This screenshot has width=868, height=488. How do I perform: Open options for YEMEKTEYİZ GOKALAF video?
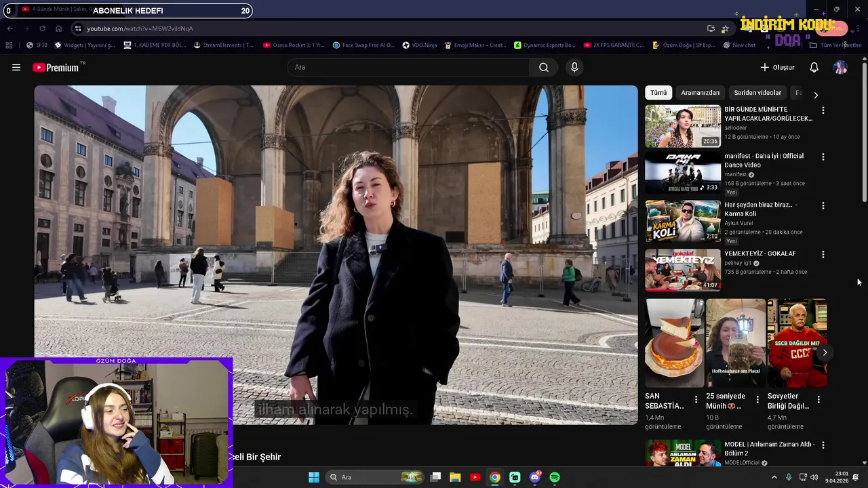tap(823, 254)
